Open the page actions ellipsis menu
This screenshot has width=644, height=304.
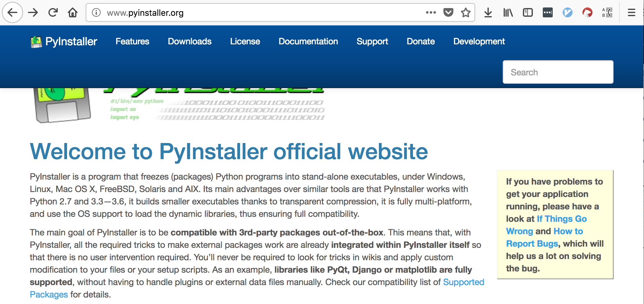(430, 12)
